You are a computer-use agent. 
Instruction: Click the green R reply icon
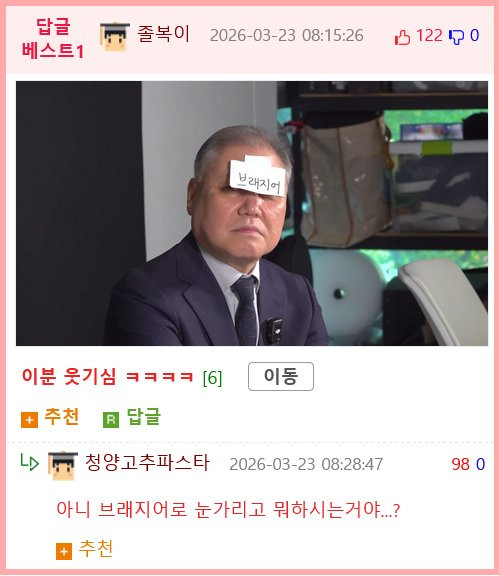point(111,420)
